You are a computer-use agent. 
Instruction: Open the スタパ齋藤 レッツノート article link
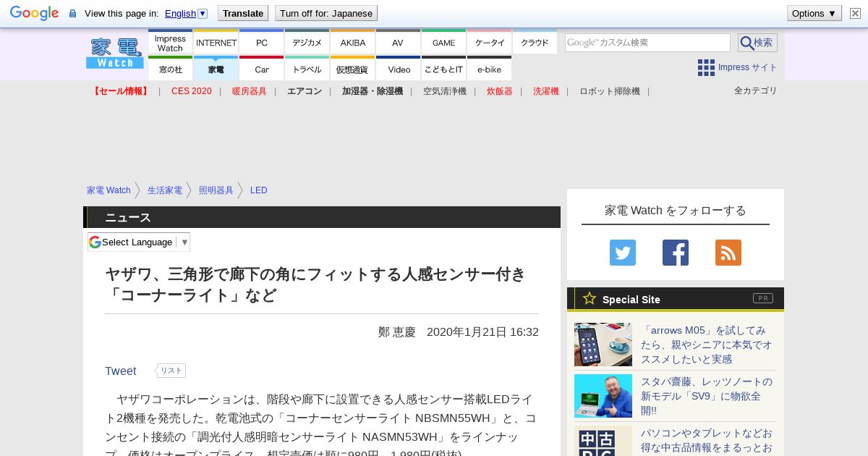[707, 396]
